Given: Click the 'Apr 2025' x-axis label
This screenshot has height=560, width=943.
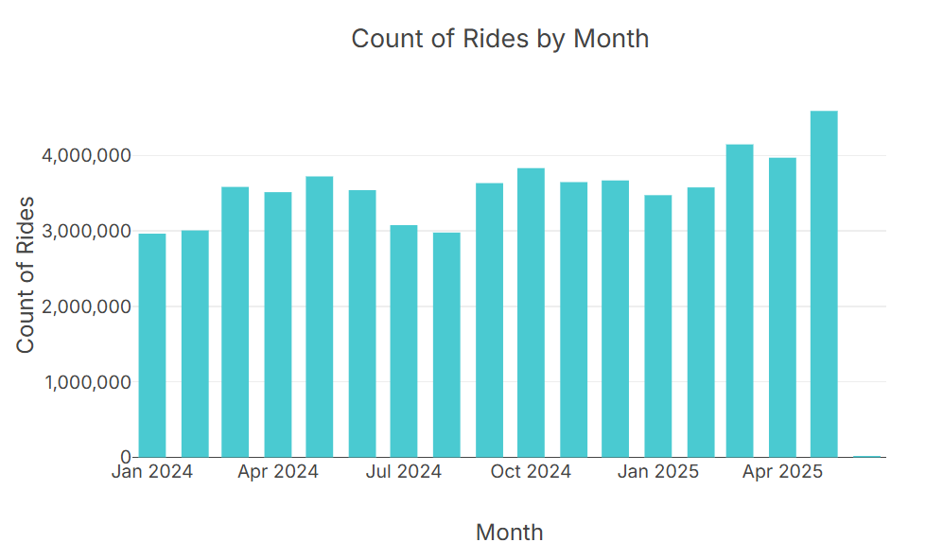Looking at the screenshot, I should pyautogui.click(x=782, y=472).
